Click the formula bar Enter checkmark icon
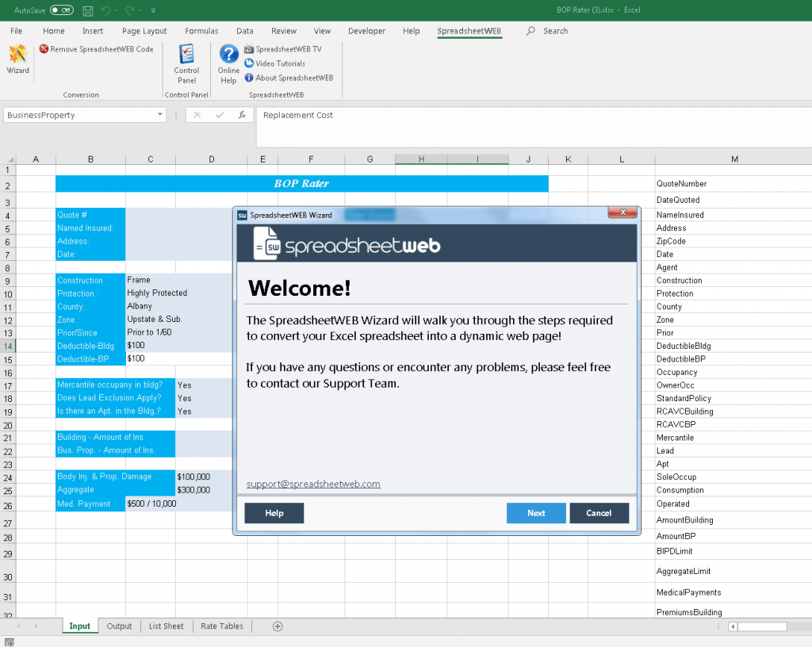The image size is (812, 647). (x=220, y=115)
